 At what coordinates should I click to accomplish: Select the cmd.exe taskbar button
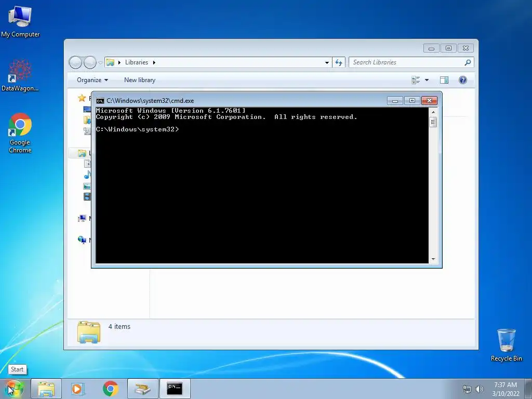pyautogui.click(x=175, y=389)
